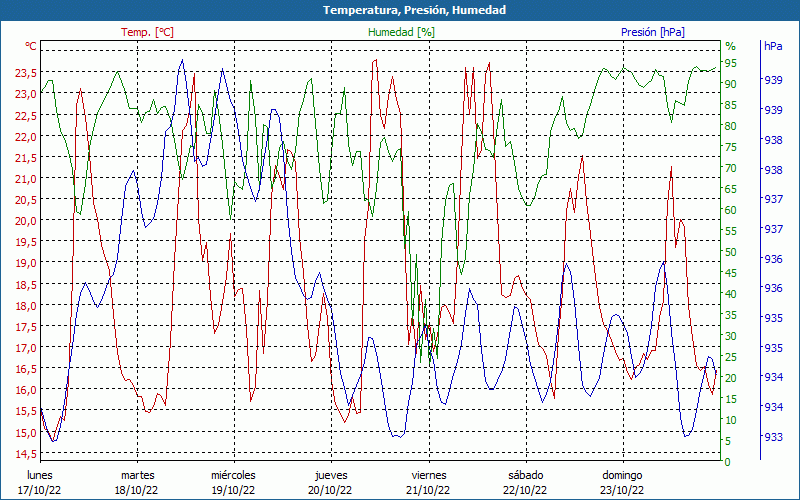The width and height of the screenshot is (800, 500).
Task: Click the green "30" humidity axis value
Action: pyautogui.click(x=731, y=336)
